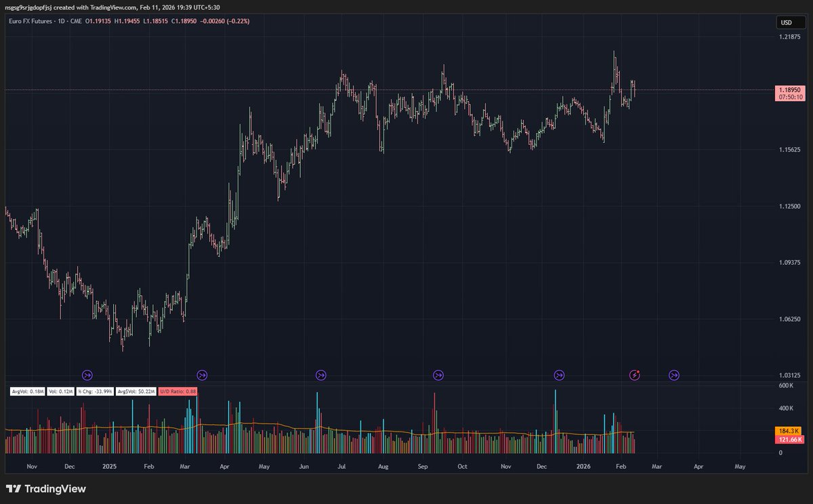Image resolution: width=813 pixels, height=504 pixels.
Task: Click the current price label 1.18950
Action: coord(790,89)
